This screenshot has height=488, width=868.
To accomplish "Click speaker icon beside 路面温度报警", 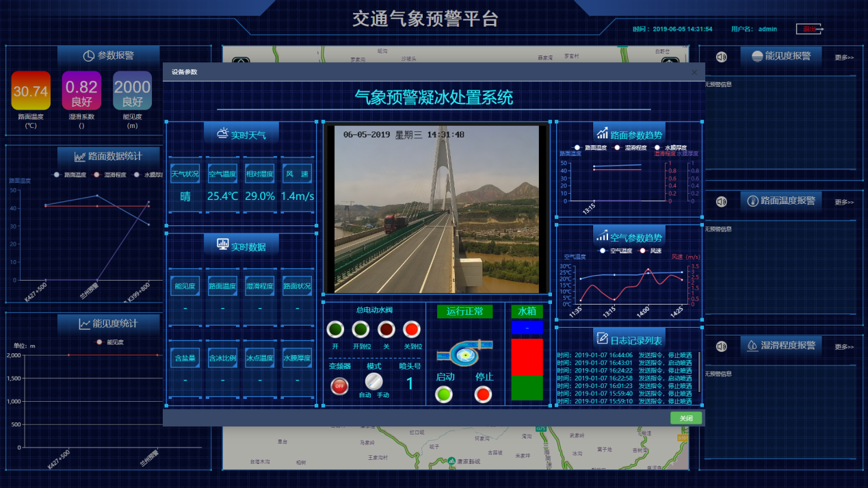I will pyautogui.click(x=721, y=201).
